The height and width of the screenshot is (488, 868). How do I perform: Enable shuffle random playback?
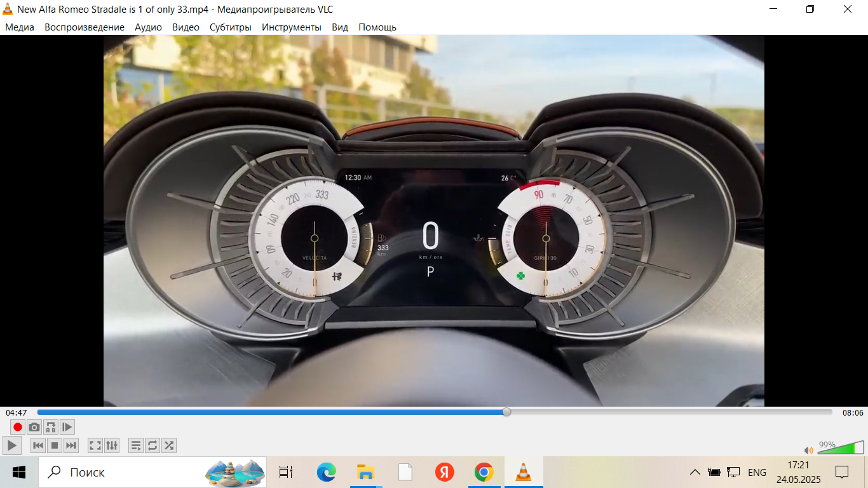click(169, 445)
